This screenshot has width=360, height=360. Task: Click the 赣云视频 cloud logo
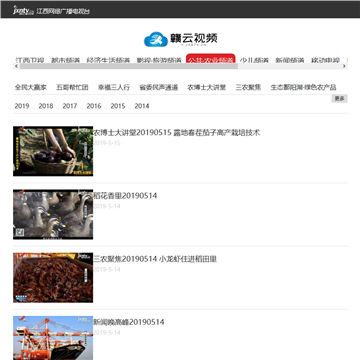pos(180,39)
